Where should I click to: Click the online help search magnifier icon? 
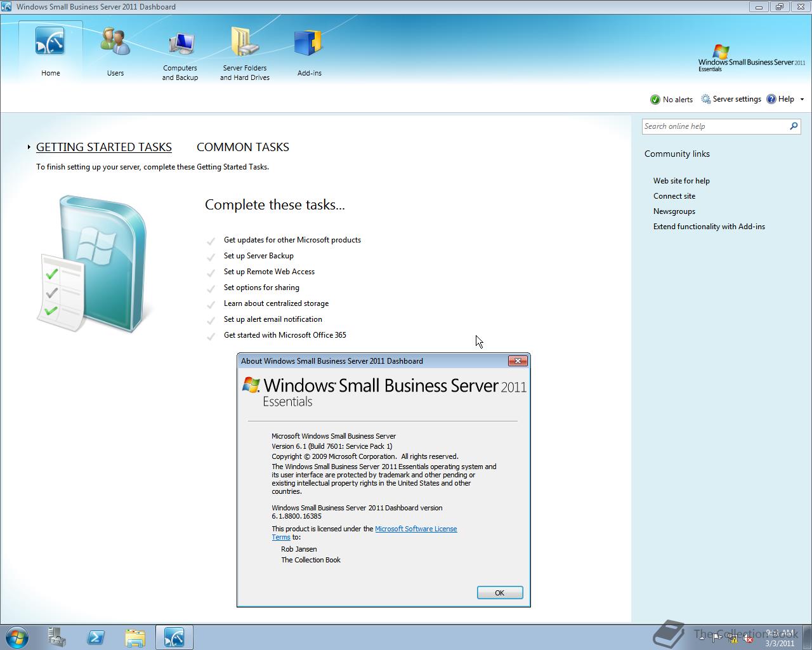[793, 126]
